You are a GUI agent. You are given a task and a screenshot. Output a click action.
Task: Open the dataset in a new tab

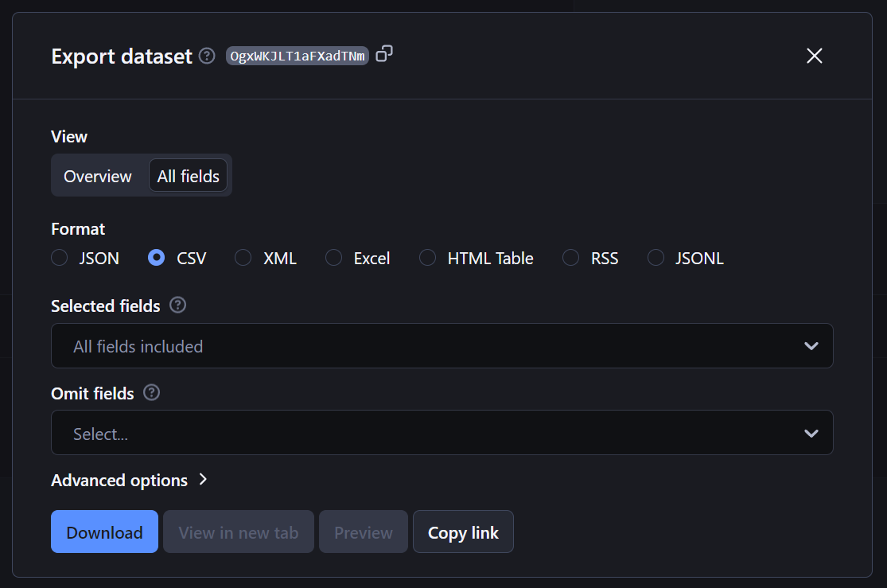[238, 532]
